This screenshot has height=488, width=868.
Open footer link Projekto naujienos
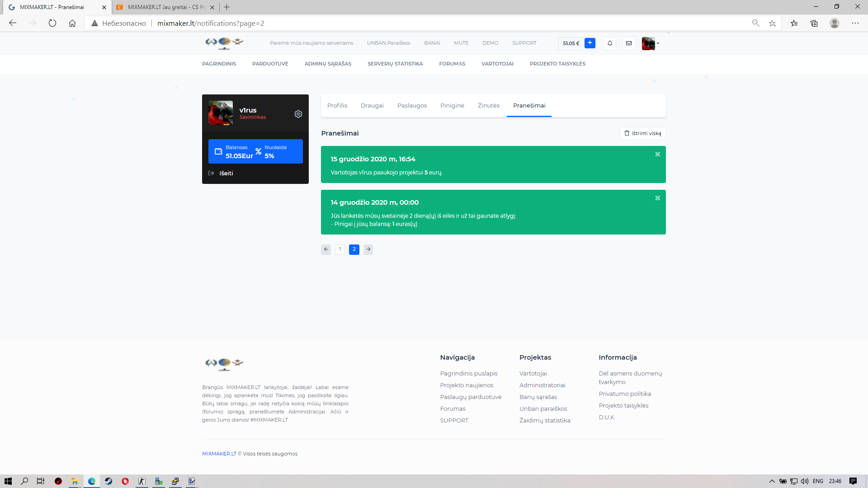click(467, 385)
